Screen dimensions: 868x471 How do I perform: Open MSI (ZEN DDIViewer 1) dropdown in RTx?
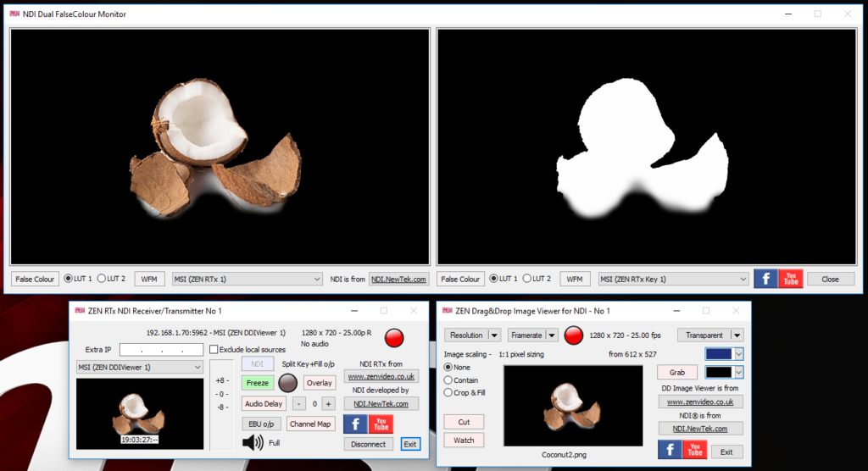click(x=140, y=367)
